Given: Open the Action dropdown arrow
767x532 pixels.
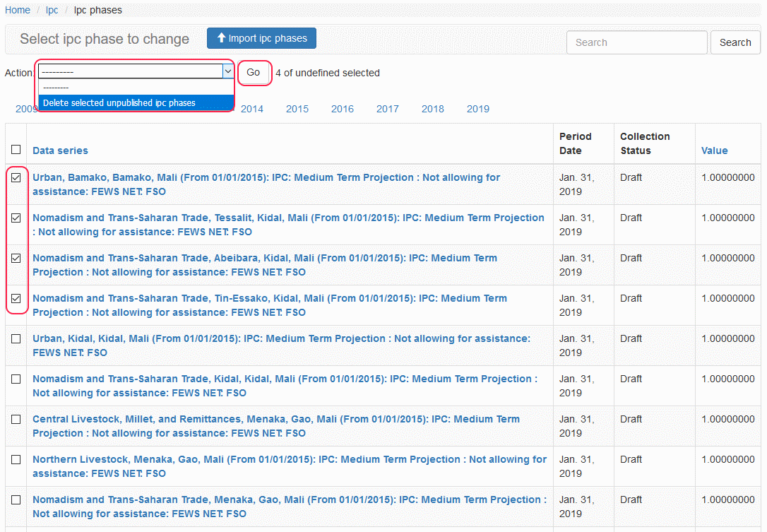Looking at the screenshot, I should tap(227, 71).
